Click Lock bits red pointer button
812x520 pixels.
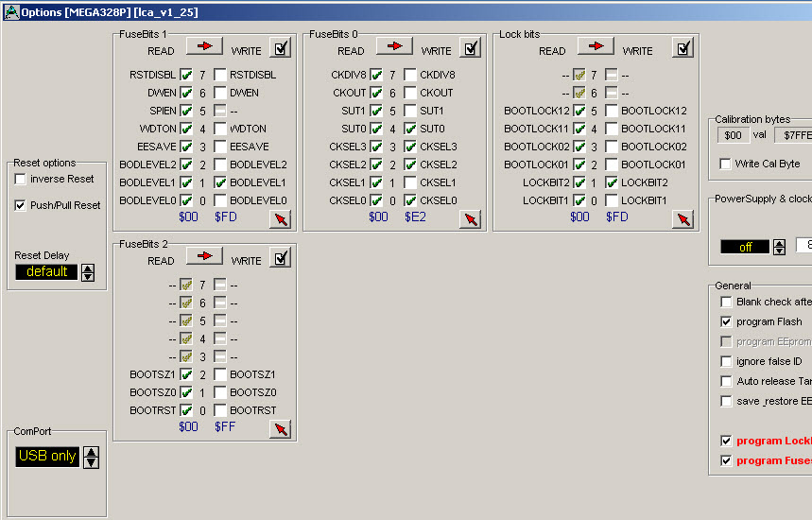(683, 219)
